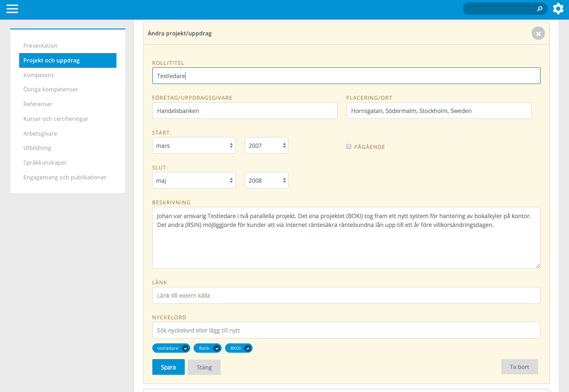Click the Spara button

point(168,367)
